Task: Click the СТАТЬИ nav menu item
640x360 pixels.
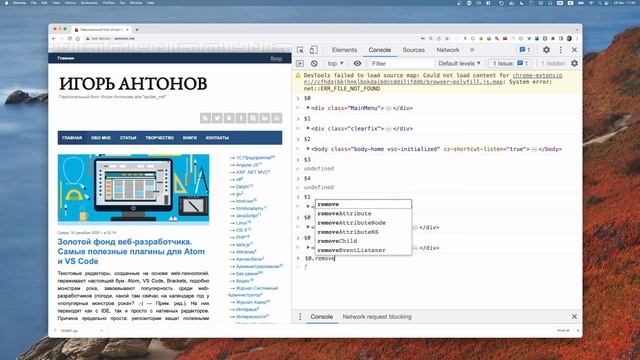Action: 128,138
